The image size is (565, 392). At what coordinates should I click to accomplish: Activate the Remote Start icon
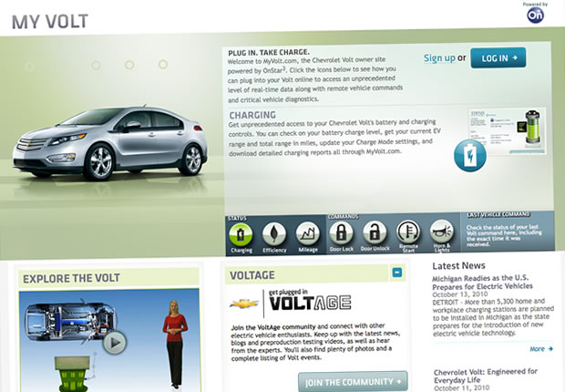[408, 232]
